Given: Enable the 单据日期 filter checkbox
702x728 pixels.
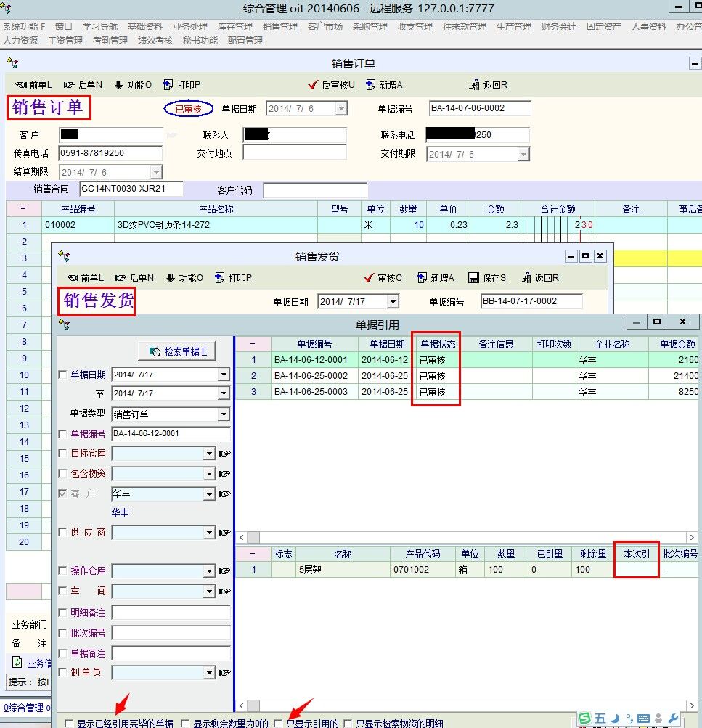Looking at the screenshot, I should coord(63,375).
